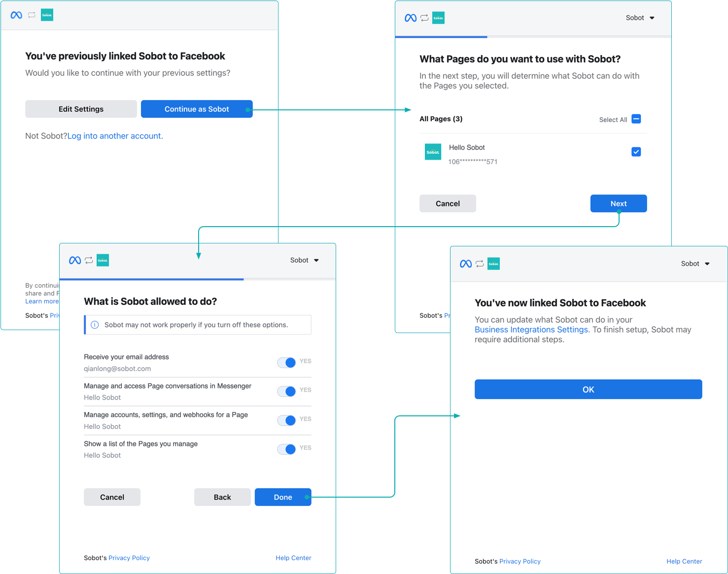Image resolution: width=728 pixels, height=574 pixels.
Task: Click Sobot logo in the previously linked dialog header
Action: tap(47, 15)
